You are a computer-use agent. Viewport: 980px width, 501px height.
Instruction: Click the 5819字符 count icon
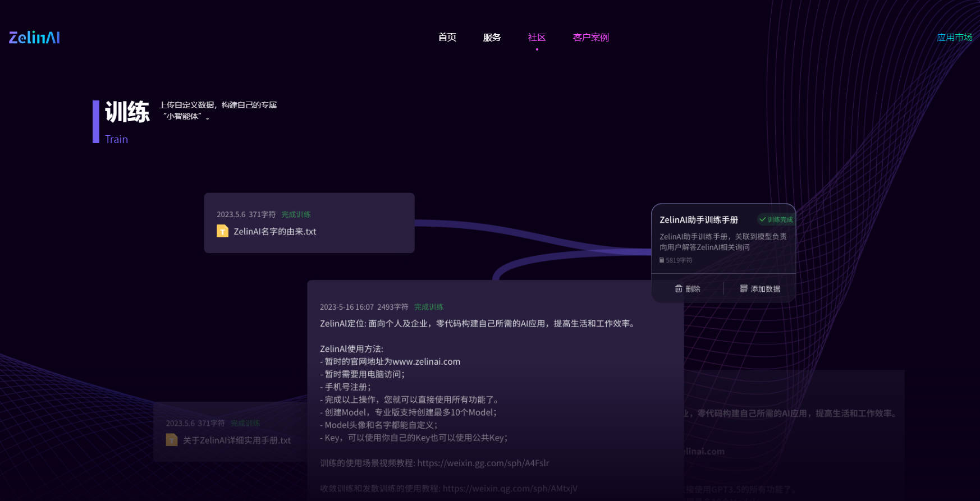pos(662,260)
